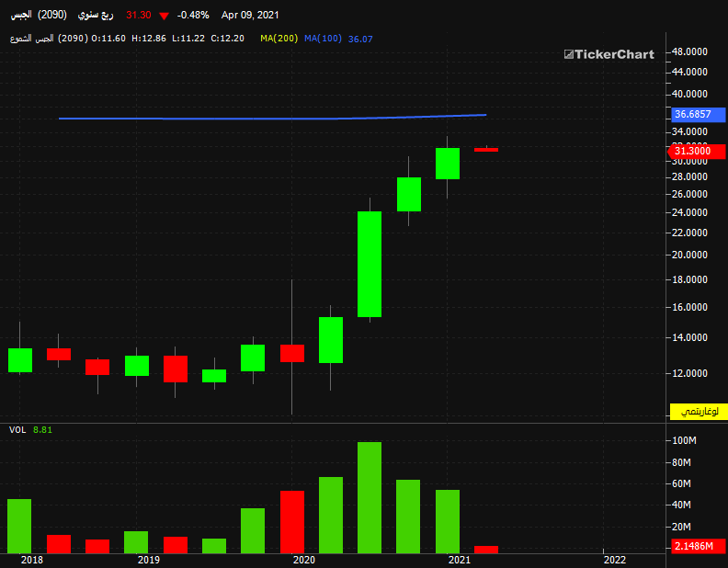This screenshot has height=568, width=728.
Task: Toggle the yellow logarithmic scale button
Action: point(700,411)
